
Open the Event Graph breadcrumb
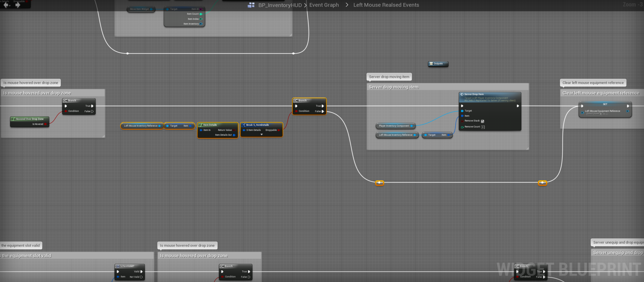pyautogui.click(x=324, y=5)
